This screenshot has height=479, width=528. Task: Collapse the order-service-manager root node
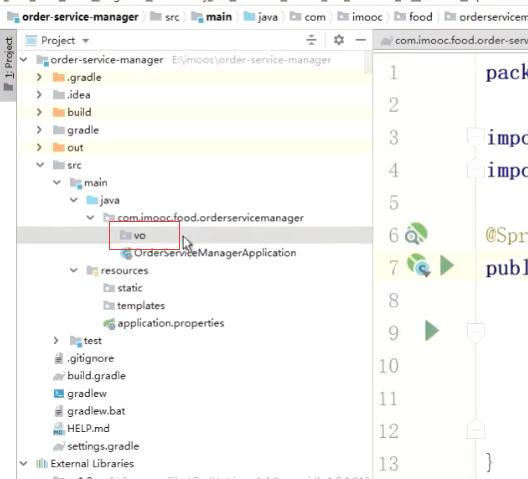point(24,60)
